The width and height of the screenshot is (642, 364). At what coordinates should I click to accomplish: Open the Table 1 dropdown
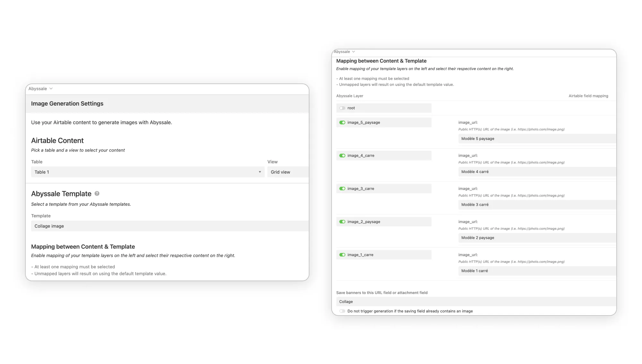pos(148,172)
